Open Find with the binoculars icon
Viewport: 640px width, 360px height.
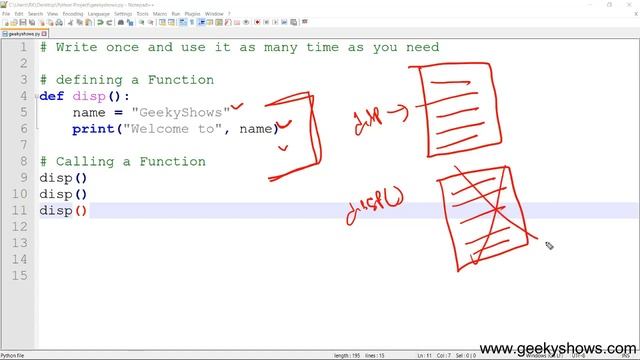pyautogui.click(x=121, y=22)
